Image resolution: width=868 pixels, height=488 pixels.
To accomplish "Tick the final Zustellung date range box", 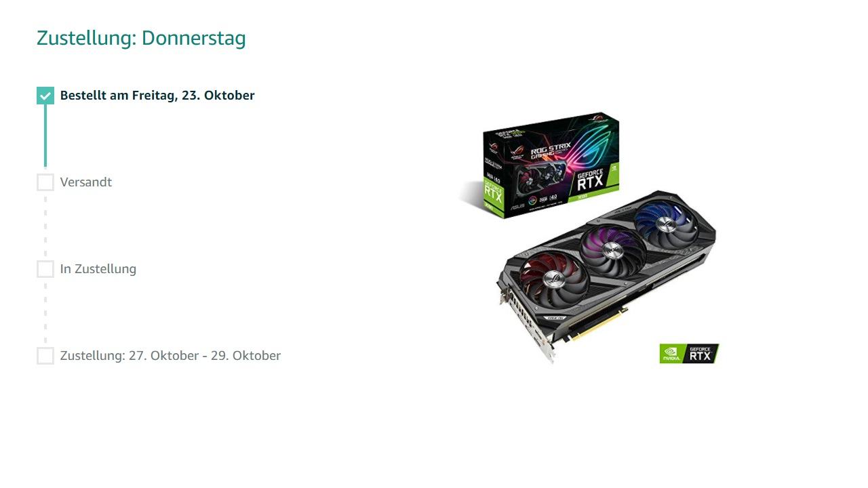I will pos(45,356).
